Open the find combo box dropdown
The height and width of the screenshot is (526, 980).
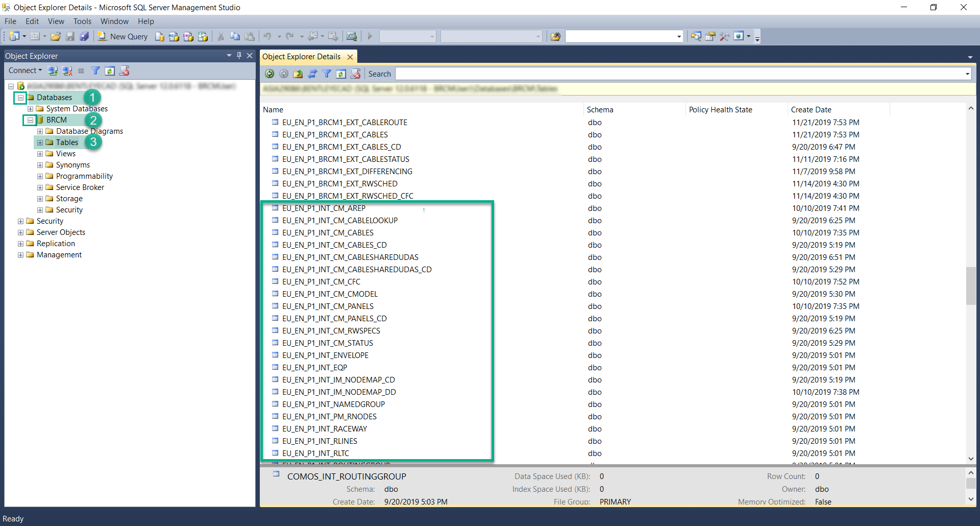point(679,36)
